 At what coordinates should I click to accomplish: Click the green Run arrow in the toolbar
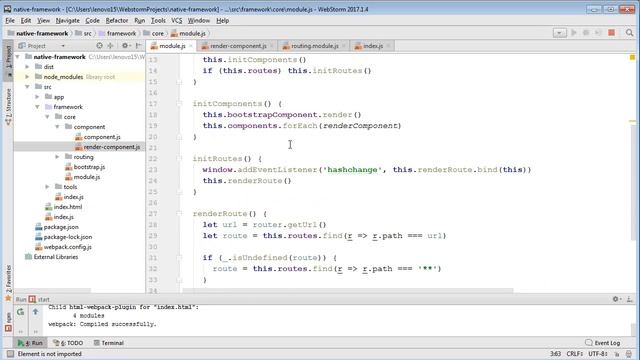pyautogui.click(x=574, y=33)
